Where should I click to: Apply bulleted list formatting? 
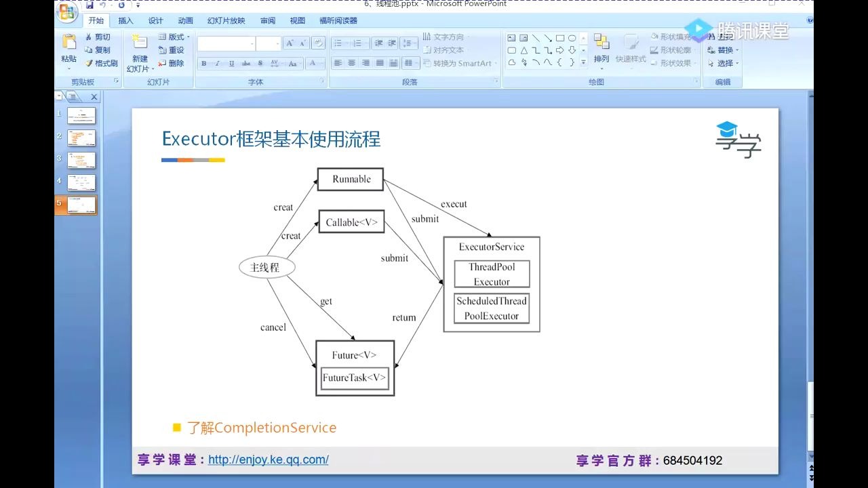[x=340, y=43]
